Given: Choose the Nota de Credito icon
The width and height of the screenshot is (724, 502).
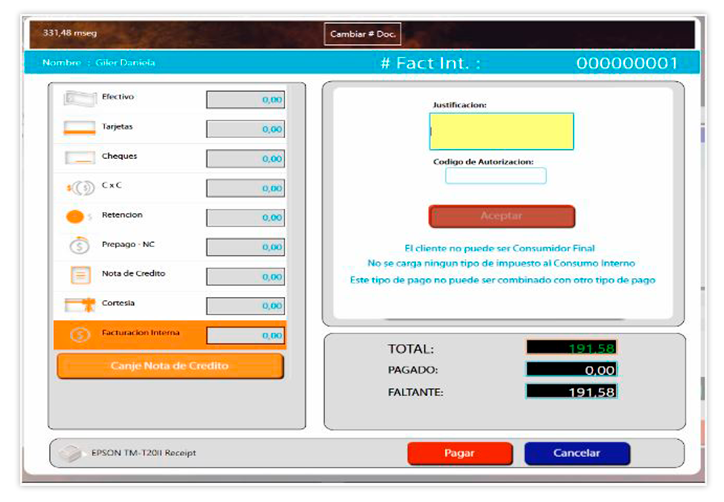Looking at the screenshot, I should (x=78, y=275).
